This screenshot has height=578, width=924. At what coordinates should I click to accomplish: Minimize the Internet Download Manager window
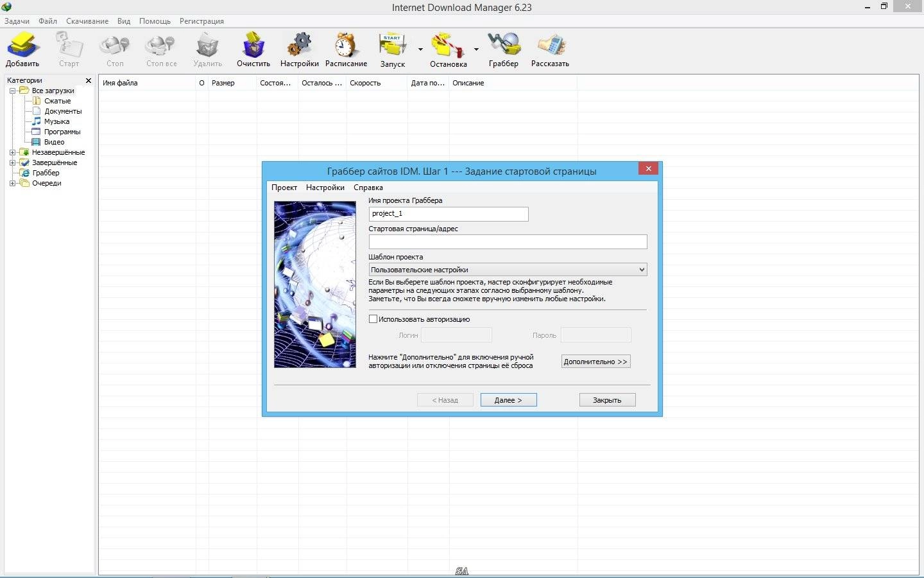(868, 6)
